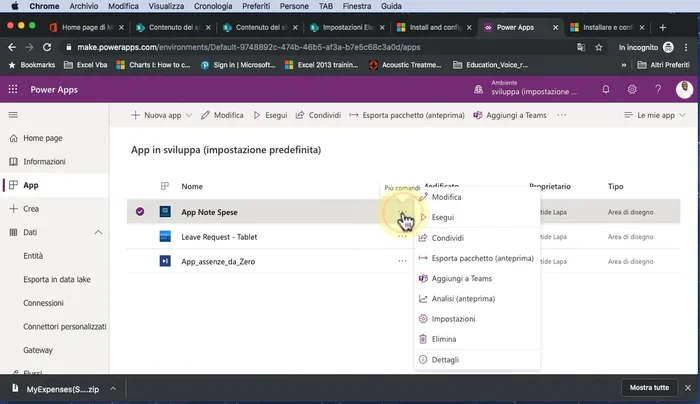The height and width of the screenshot is (404, 700).
Task: Click Modifica in the command bar
Action: [222, 115]
